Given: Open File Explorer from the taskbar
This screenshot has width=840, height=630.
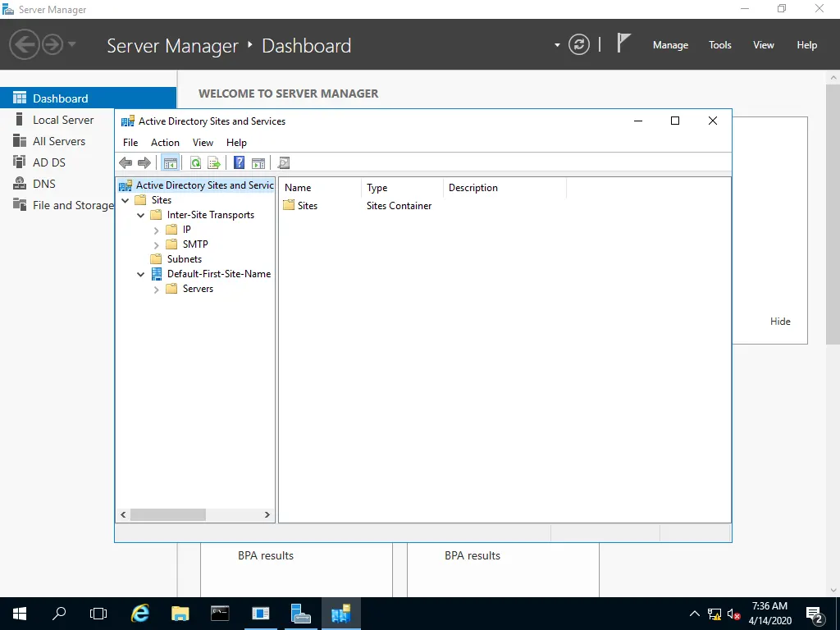Looking at the screenshot, I should pos(180,614).
